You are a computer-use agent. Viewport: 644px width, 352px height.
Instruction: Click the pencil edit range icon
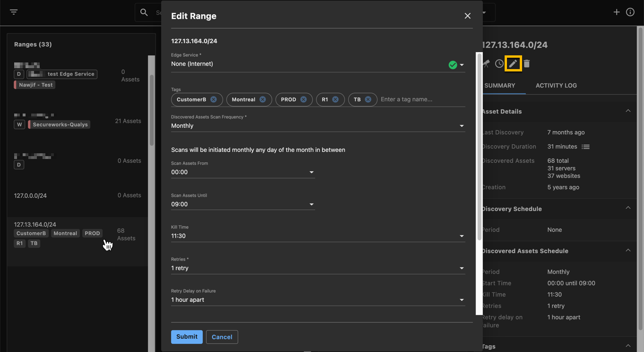(513, 63)
